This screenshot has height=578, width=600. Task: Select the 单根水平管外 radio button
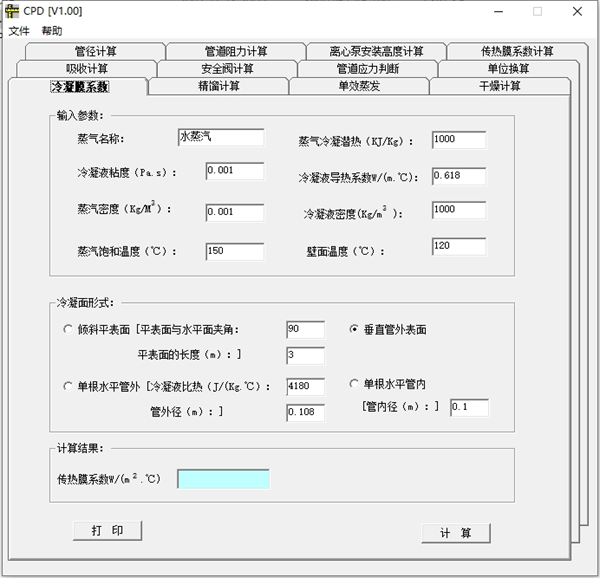(x=68, y=386)
